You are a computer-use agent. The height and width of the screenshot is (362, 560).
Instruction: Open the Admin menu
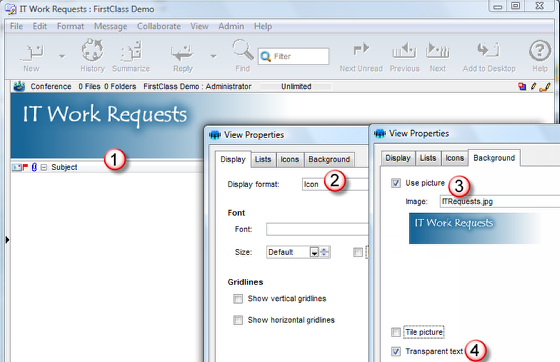[231, 26]
